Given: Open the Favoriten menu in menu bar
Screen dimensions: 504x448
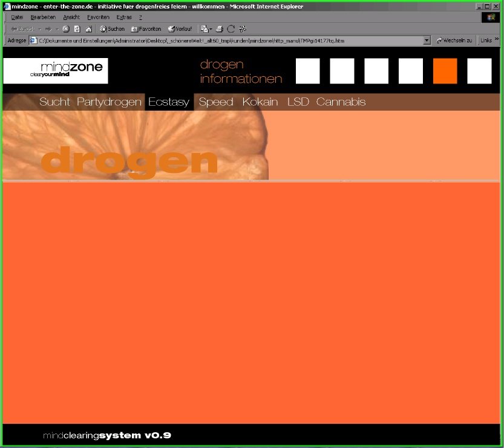Looking at the screenshot, I should (x=98, y=18).
